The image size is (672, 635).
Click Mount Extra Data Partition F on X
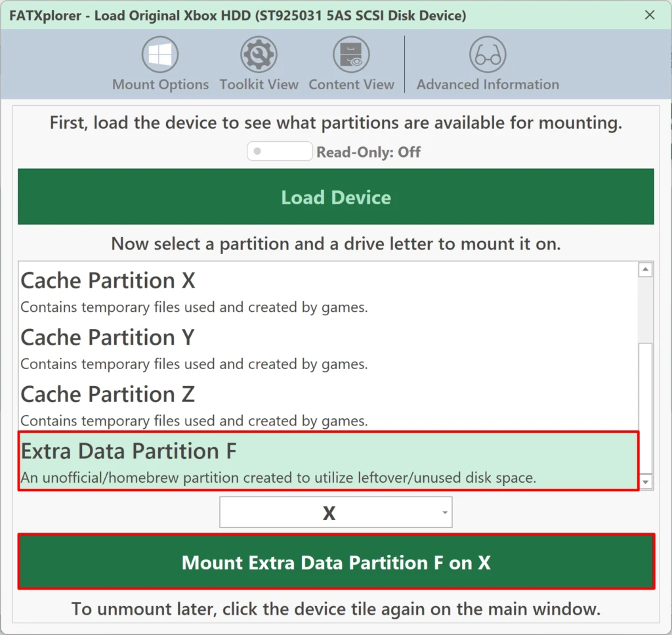point(336,561)
